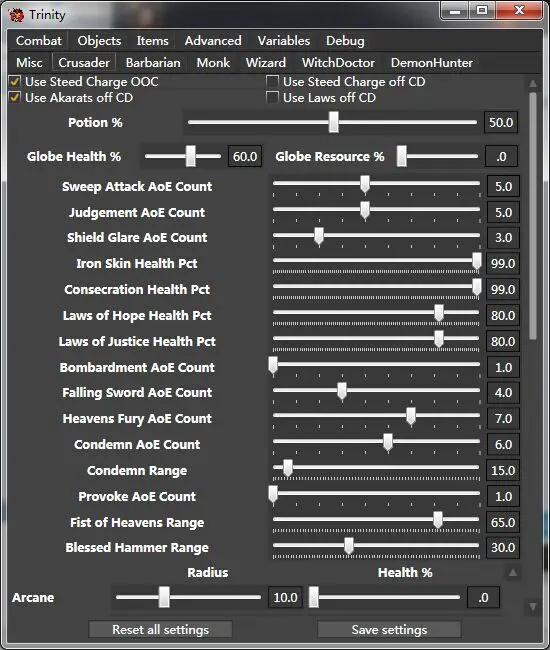
Task: Click Arcane Health % slider thumb
Action: tap(314, 597)
